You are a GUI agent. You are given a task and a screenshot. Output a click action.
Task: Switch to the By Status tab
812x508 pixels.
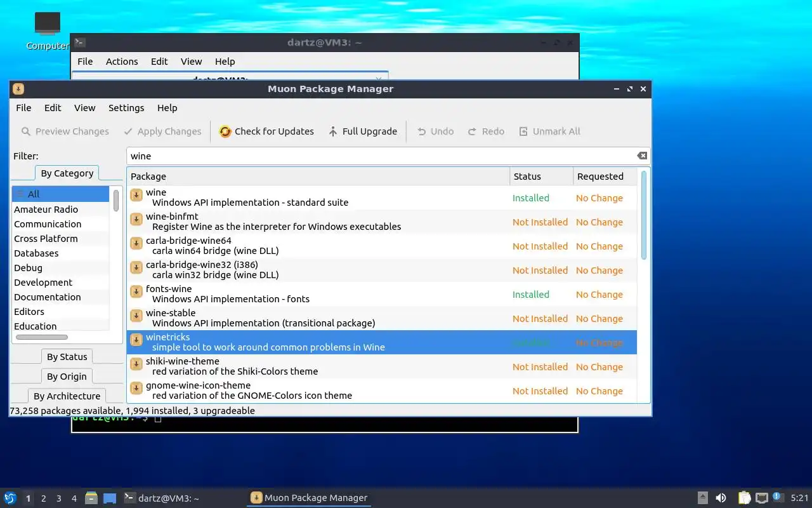[x=67, y=357]
